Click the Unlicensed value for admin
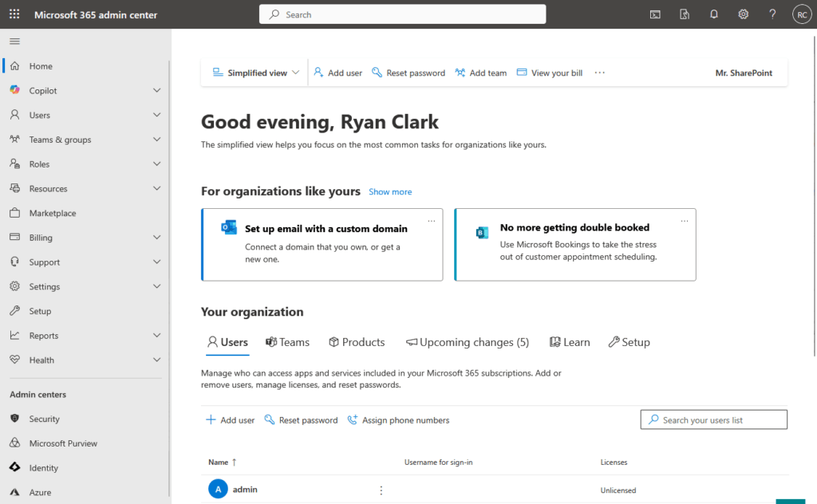The image size is (817, 504). click(x=618, y=490)
